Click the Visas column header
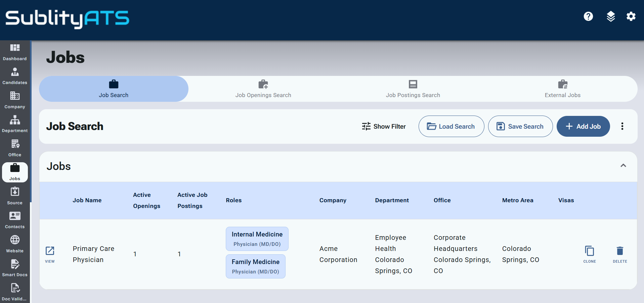The image size is (644, 303). tap(566, 200)
